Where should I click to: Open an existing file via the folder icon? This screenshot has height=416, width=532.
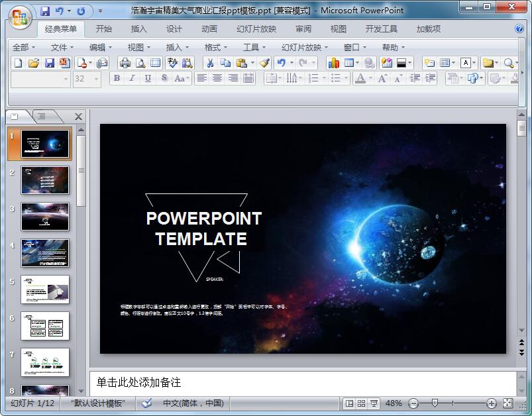(34, 63)
